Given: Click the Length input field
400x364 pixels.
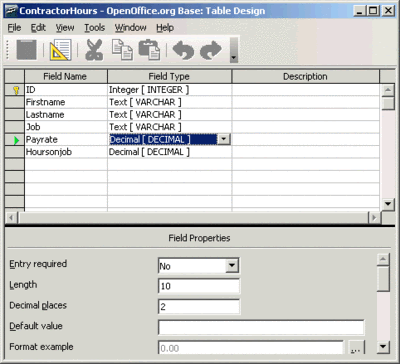Looking at the screenshot, I should coord(199,286).
